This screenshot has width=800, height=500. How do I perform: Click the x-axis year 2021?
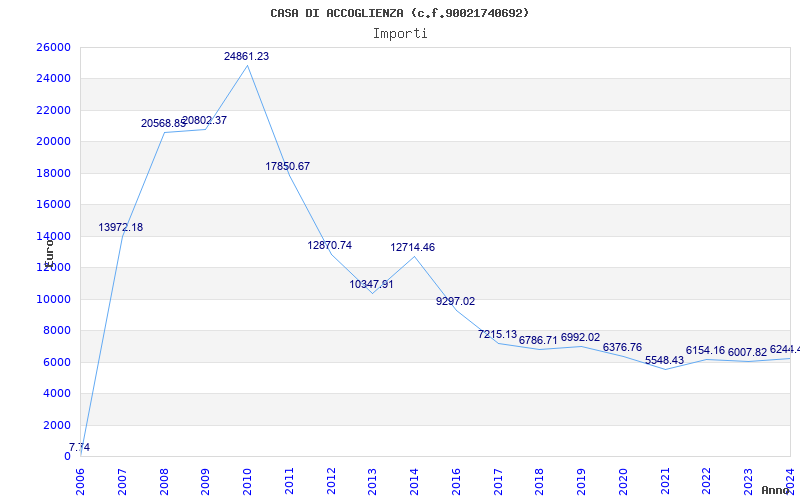665,482
